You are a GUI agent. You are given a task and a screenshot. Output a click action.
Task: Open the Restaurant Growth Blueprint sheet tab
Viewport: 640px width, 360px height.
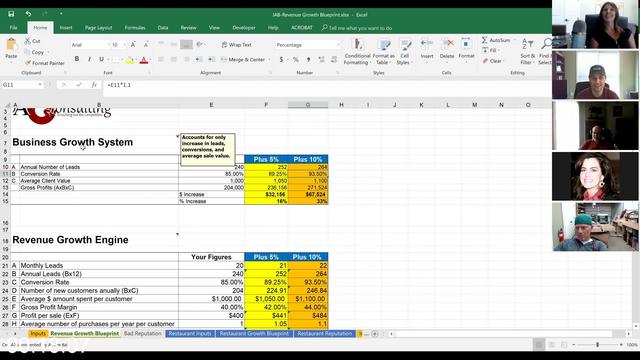click(254, 333)
